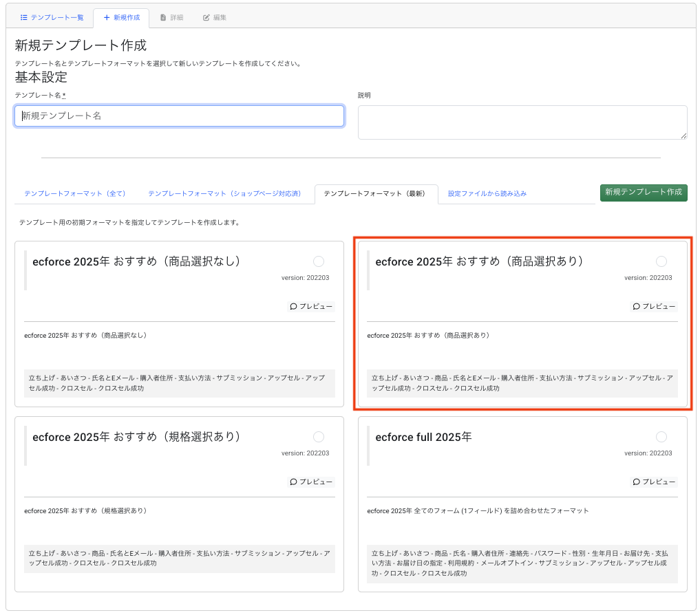Image resolution: width=700 pixels, height=615 pixels.
Task: Click version text in ecforce full card
Action: point(648,453)
